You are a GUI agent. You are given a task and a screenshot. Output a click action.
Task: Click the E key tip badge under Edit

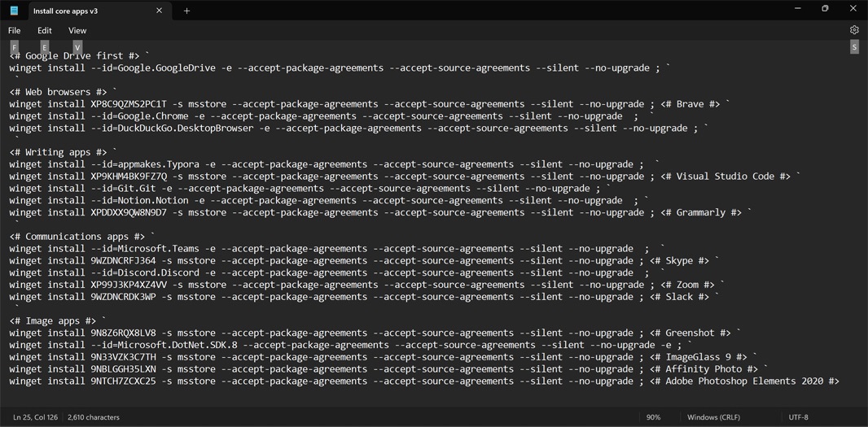(x=45, y=47)
